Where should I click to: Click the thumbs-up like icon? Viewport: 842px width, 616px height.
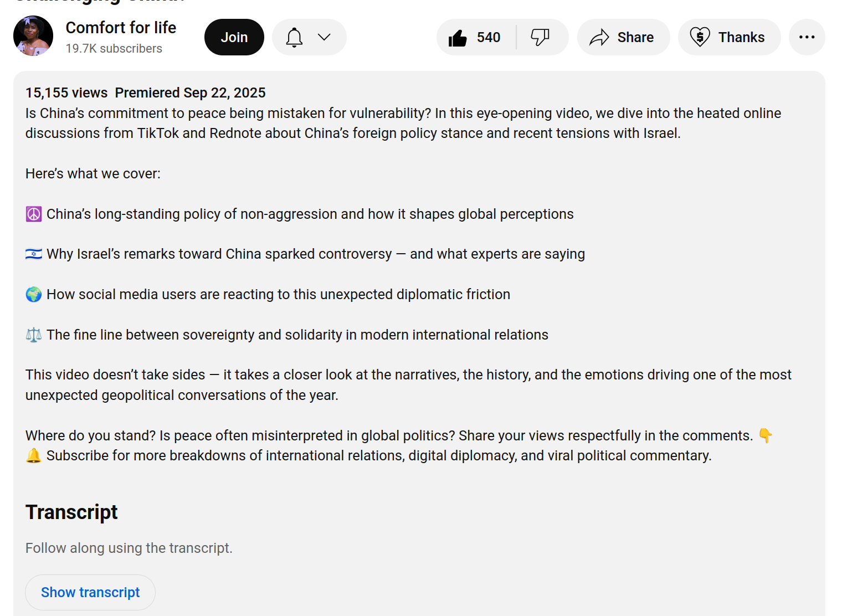pos(458,38)
